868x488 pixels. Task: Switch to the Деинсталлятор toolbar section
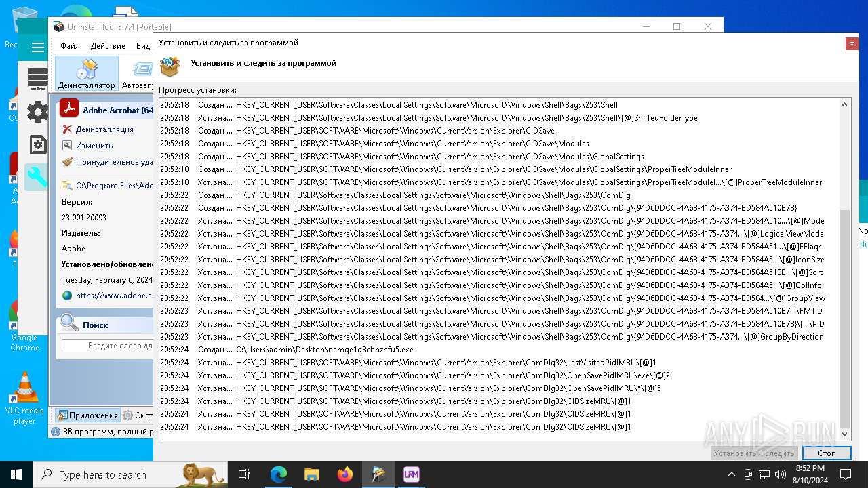pyautogui.click(x=87, y=74)
